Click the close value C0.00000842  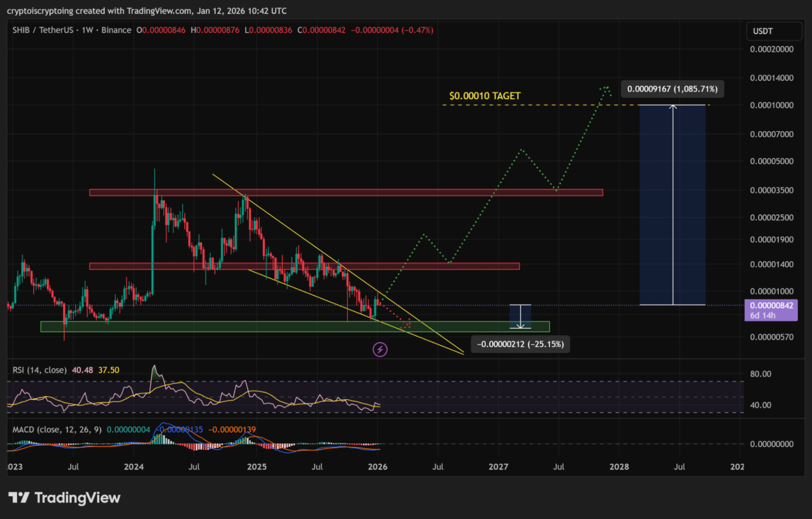321,30
